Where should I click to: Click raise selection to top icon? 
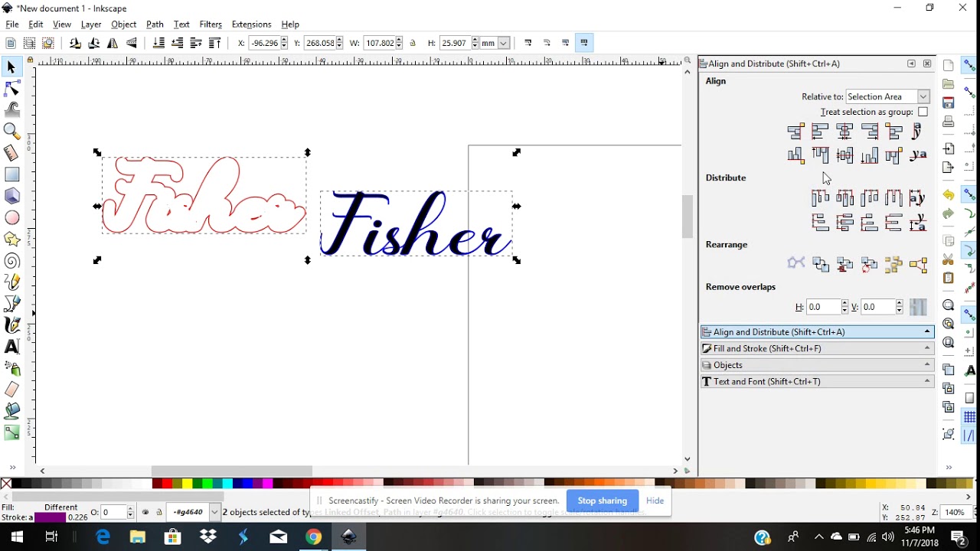click(x=215, y=44)
